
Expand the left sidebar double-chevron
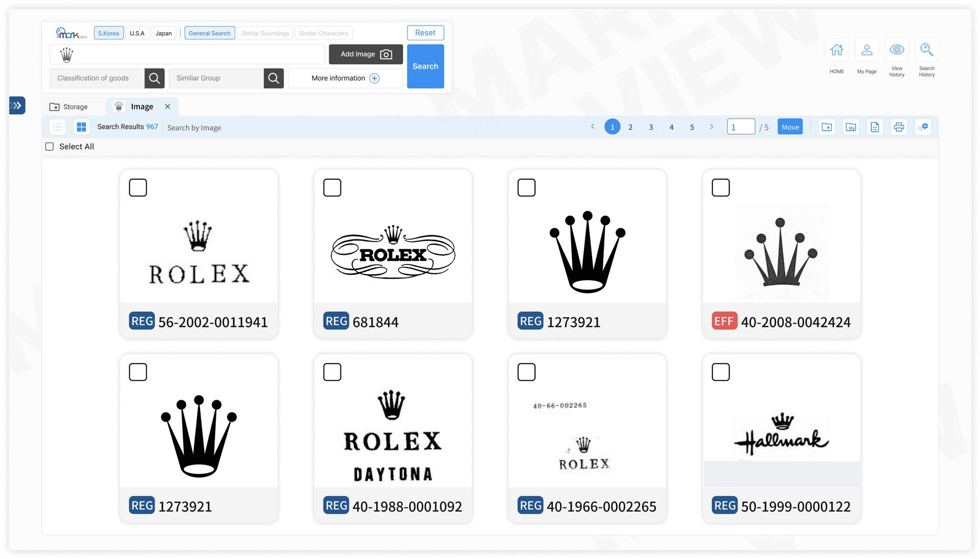[17, 106]
